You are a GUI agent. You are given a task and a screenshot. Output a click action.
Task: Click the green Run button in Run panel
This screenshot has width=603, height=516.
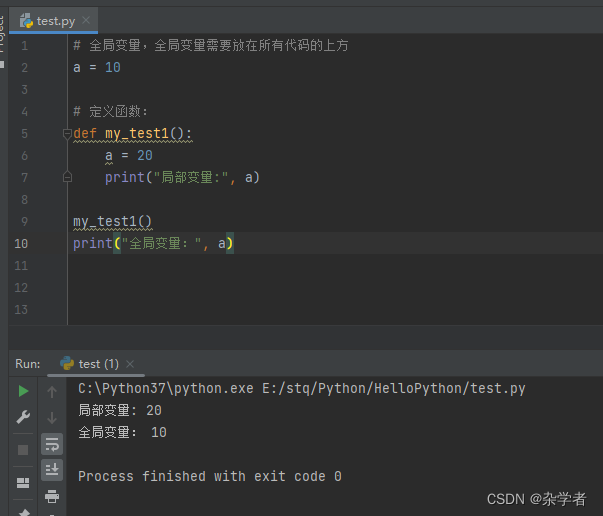(x=23, y=391)
